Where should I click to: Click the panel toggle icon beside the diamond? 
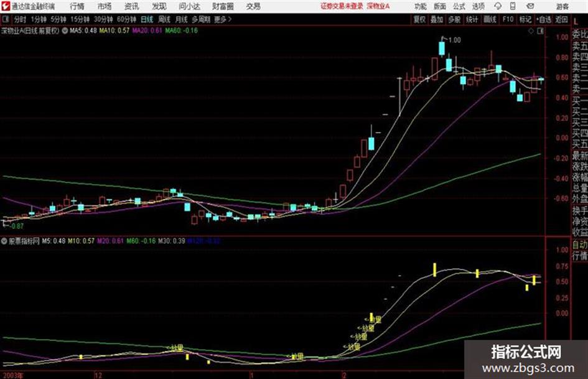[540, 31]
